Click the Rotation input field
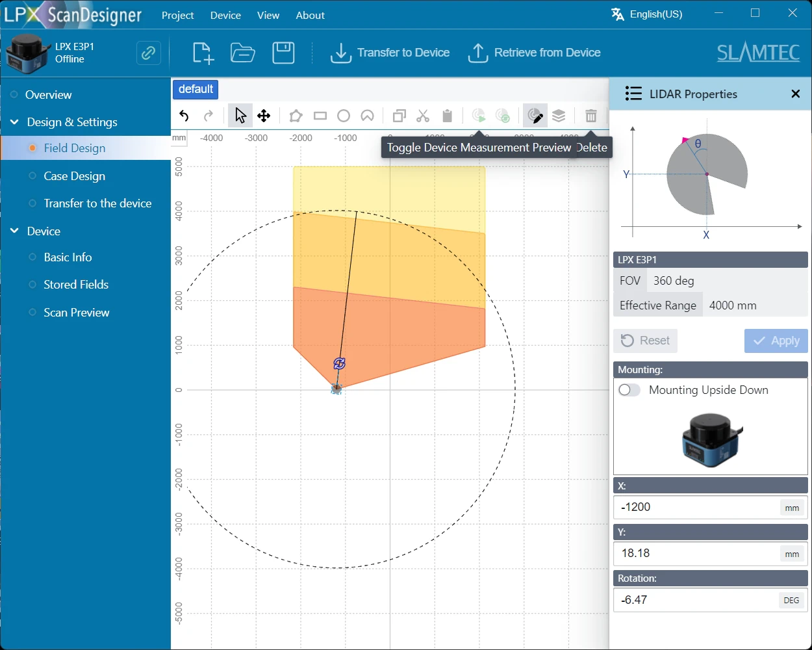The image size is (812, 650). click(x=695, y=600)
